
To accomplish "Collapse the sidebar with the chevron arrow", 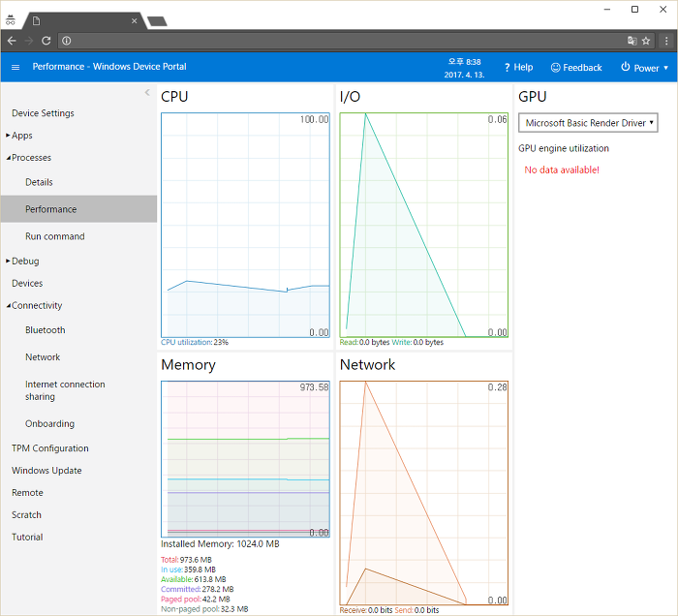I will point(147,92).
